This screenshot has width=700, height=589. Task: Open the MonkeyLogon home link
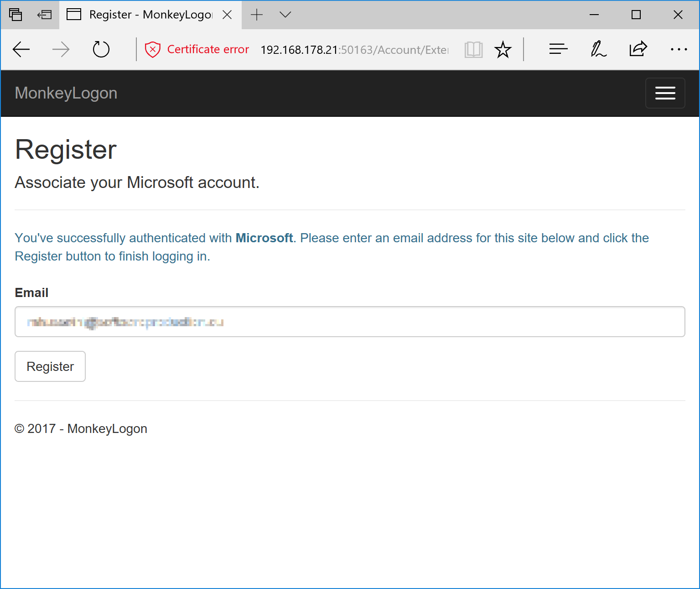[x=66, y=93]
